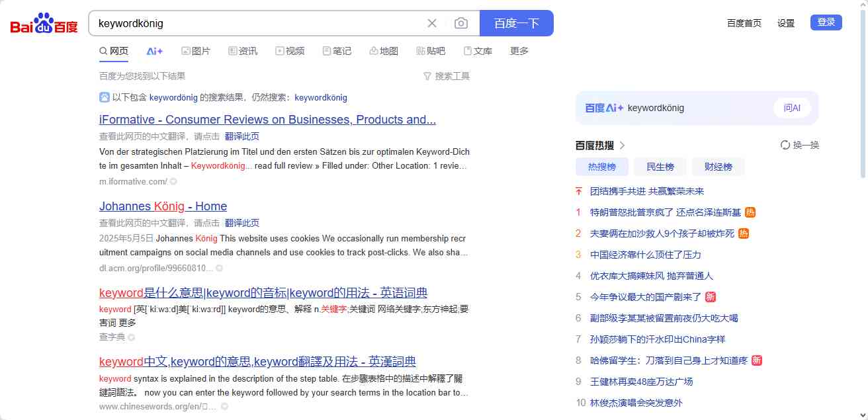Click the 百度首页 link
This screenshot has width=868, height=420.
coord(744,23)
